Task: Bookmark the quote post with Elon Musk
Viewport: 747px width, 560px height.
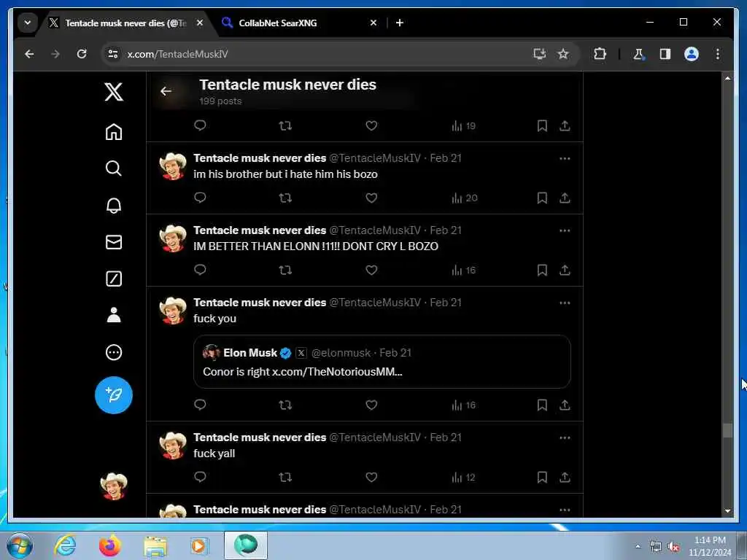Action: click(x=542, y=405)
